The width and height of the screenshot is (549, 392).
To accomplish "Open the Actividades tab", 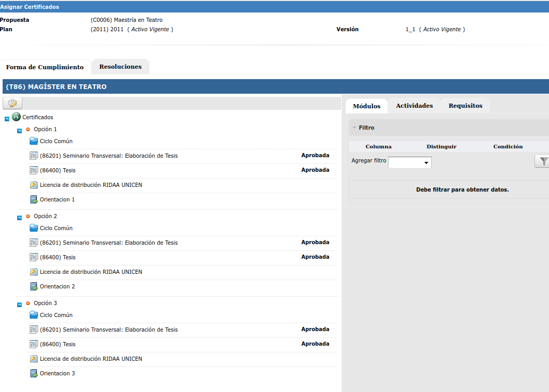I will click(x=414, y=106).
